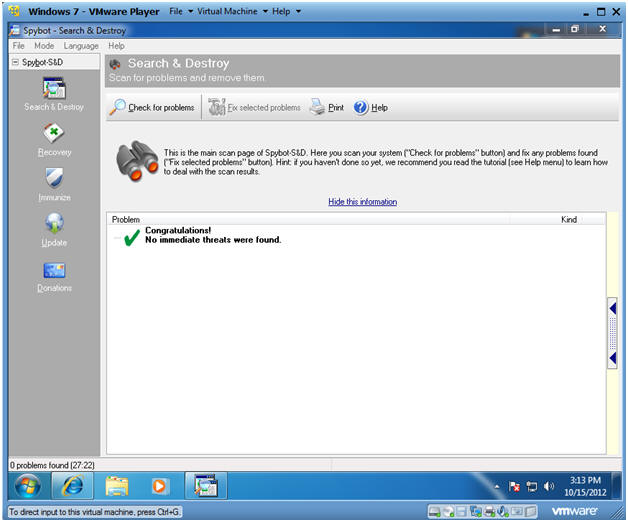Open VMware Virtual Machine dropdown menu
628x522 pixels.
[232, 11]
